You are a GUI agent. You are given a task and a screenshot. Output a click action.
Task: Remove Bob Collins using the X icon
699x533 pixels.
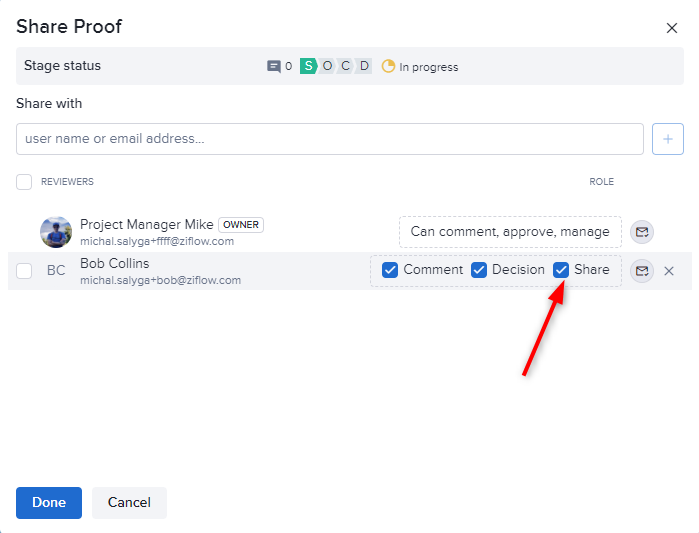[x=669, y=271]
